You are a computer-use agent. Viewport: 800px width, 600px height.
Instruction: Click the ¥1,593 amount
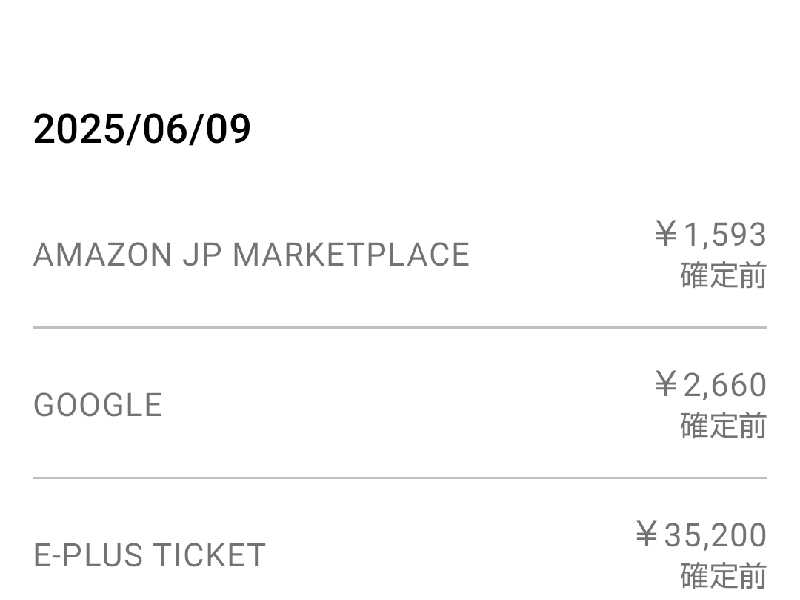(x=711, y=235)
